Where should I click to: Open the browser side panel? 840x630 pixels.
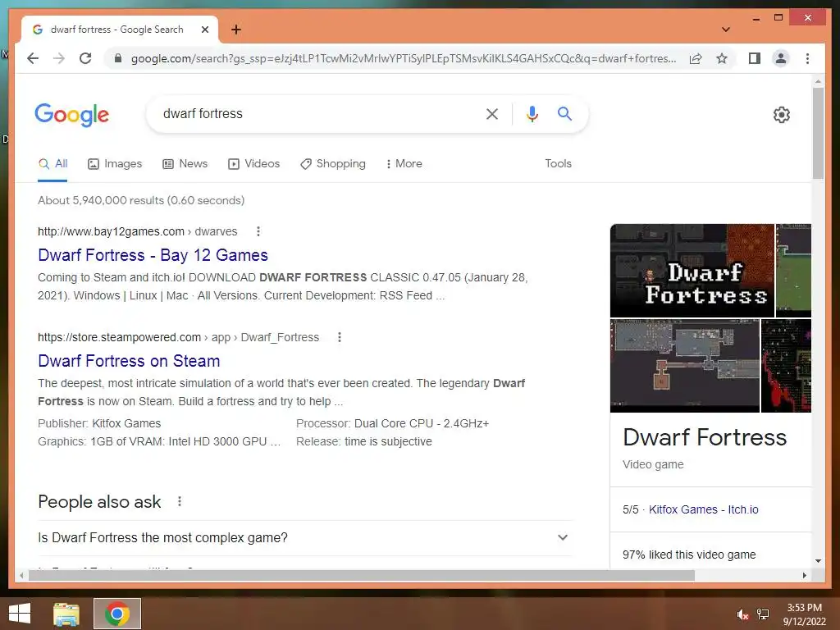755,58
